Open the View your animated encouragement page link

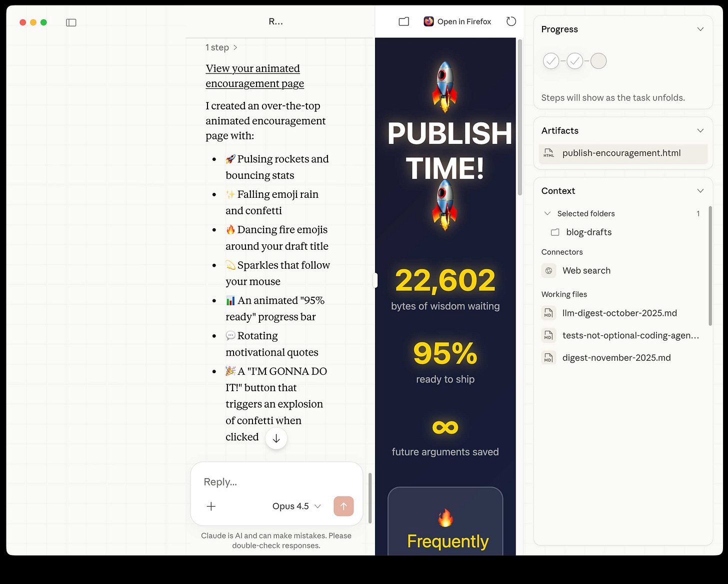tap(253, 75)
